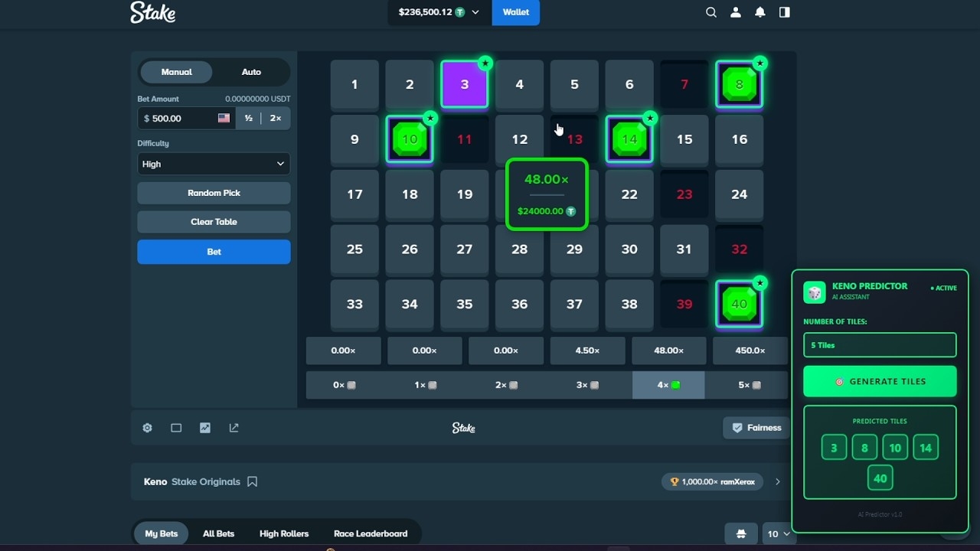Open the Wallet
Screen dimensions: 980x551
click(x=515, y=12)
